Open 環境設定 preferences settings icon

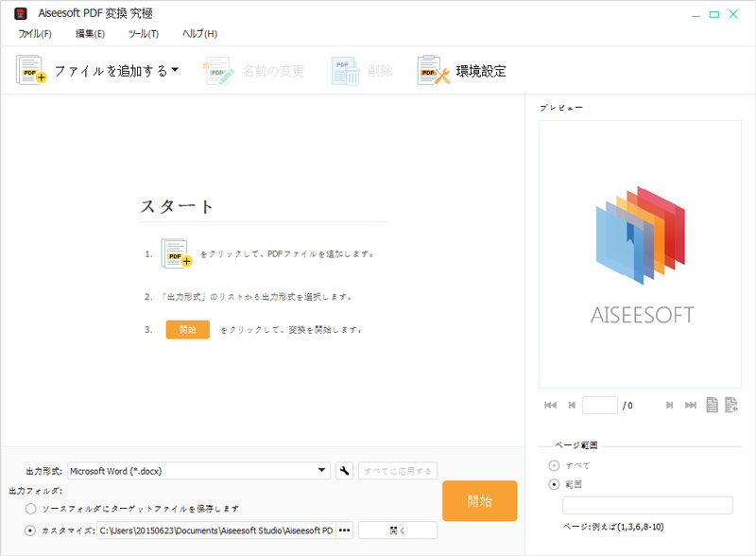tap(428, 70)
